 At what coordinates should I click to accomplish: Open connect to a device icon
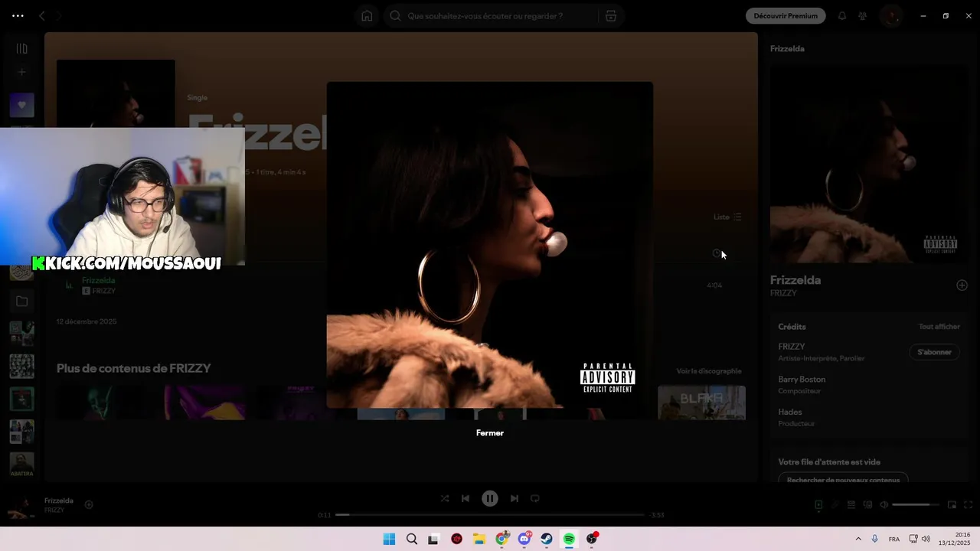[x=867, y=505]
